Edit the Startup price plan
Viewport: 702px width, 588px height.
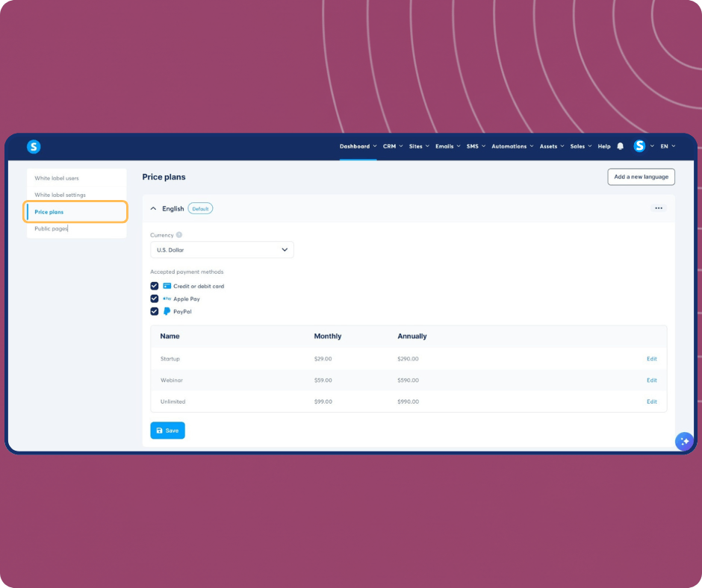pyautogui.click(x=651, y=359)
